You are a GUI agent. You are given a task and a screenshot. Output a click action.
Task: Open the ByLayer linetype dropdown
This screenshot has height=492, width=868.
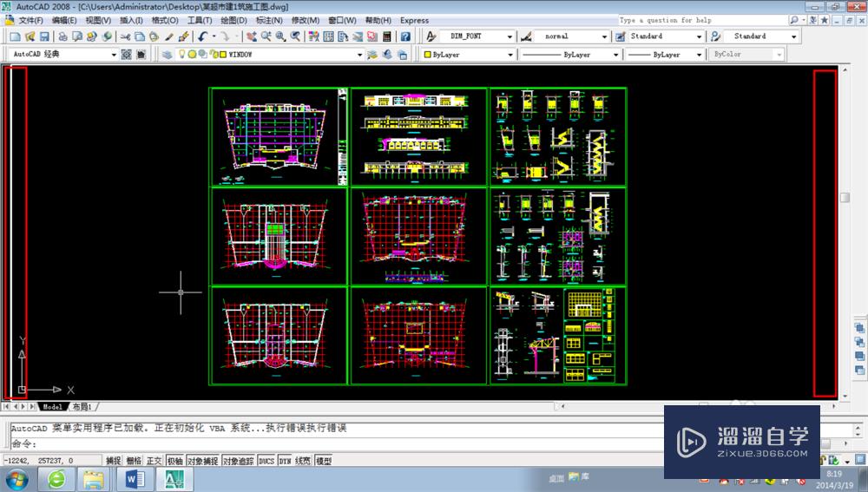[x=615, y=55]
